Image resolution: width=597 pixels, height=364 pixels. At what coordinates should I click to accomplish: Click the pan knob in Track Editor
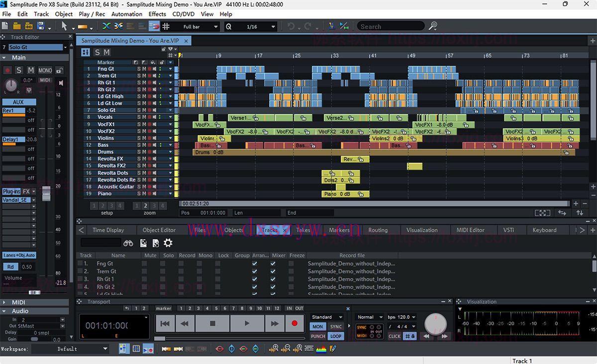pyautogui.click(x=10, y=86)
